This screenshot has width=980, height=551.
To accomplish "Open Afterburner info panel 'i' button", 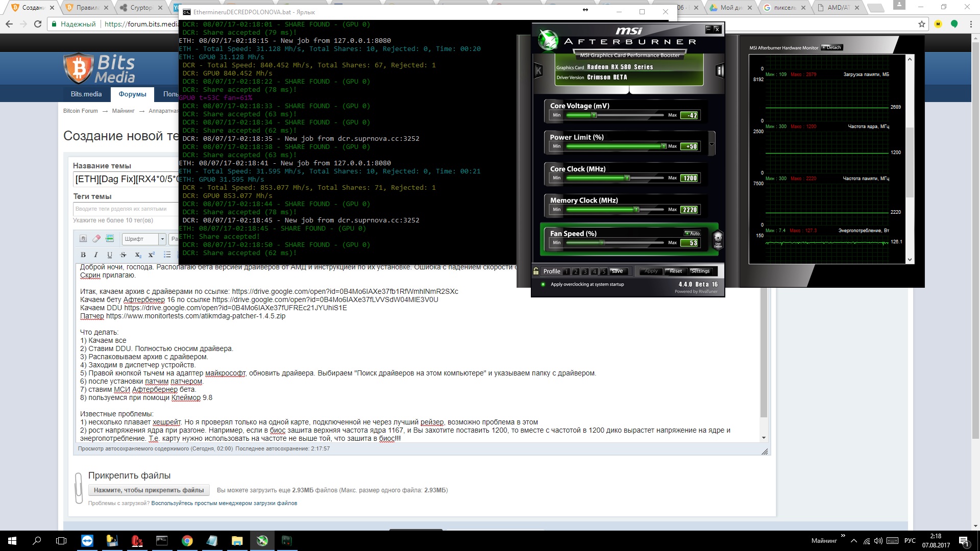I will [720, 70].
